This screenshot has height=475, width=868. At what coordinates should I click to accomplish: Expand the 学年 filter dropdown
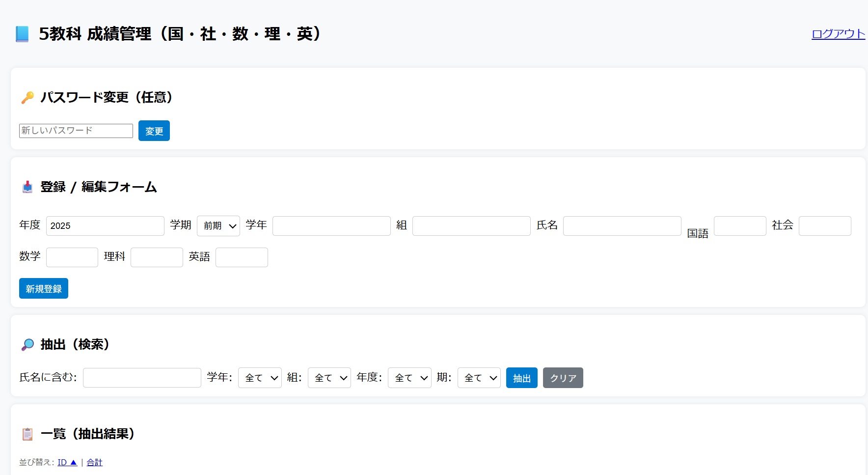(260, 378)
